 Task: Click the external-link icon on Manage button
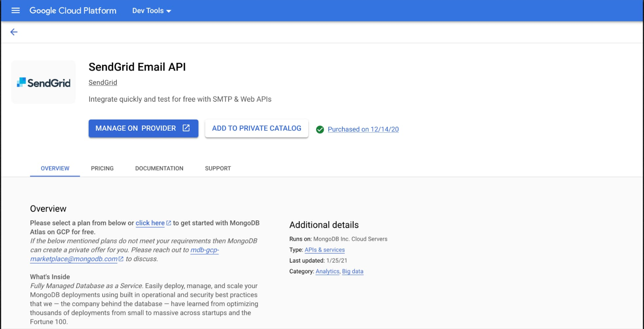coord(186,128)
